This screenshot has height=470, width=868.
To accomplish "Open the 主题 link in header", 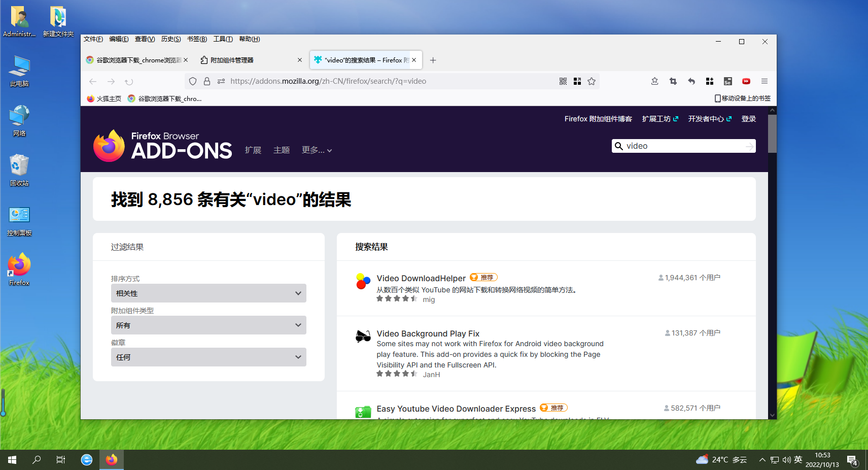I will (x=282, y=150).
